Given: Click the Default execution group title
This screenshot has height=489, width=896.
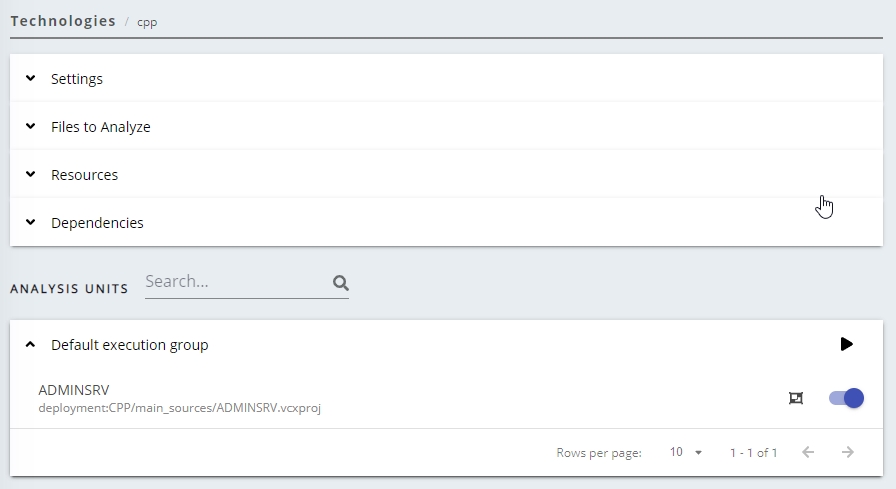Looking at the screenshot, I should [x=130, y=345].
